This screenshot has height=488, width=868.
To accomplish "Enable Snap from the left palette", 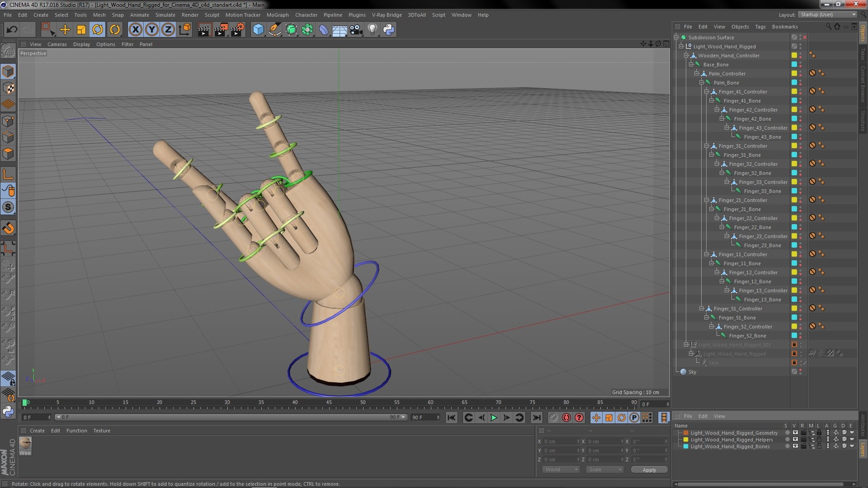I will [8, 207].
